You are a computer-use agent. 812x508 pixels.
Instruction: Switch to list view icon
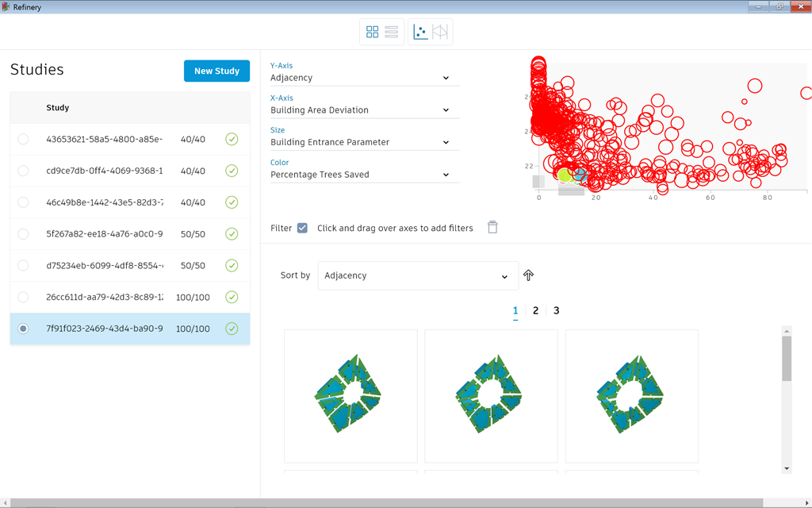tap(392, 32)
